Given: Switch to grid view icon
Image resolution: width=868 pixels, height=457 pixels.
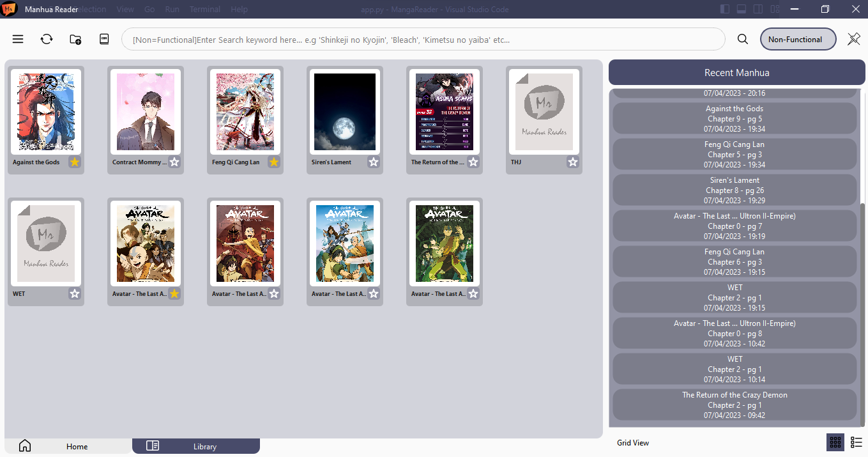Looking at the screenshot, I should click(x=835, y=442).
